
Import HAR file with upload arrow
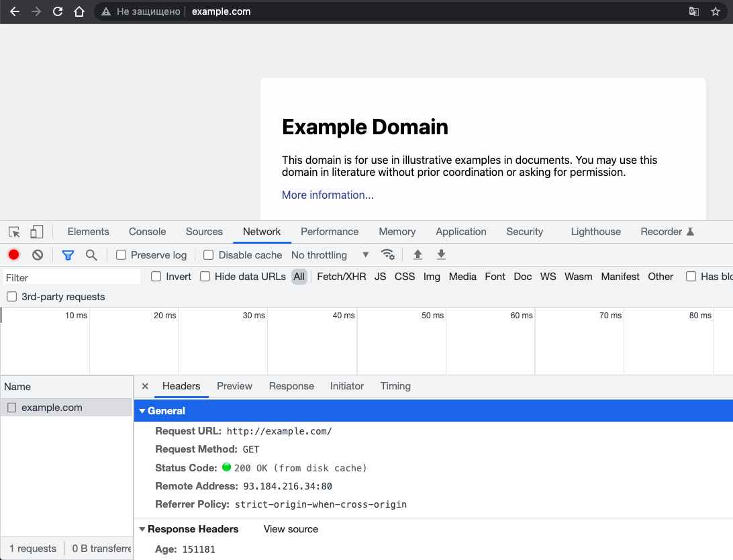click(x=418, y=255)
